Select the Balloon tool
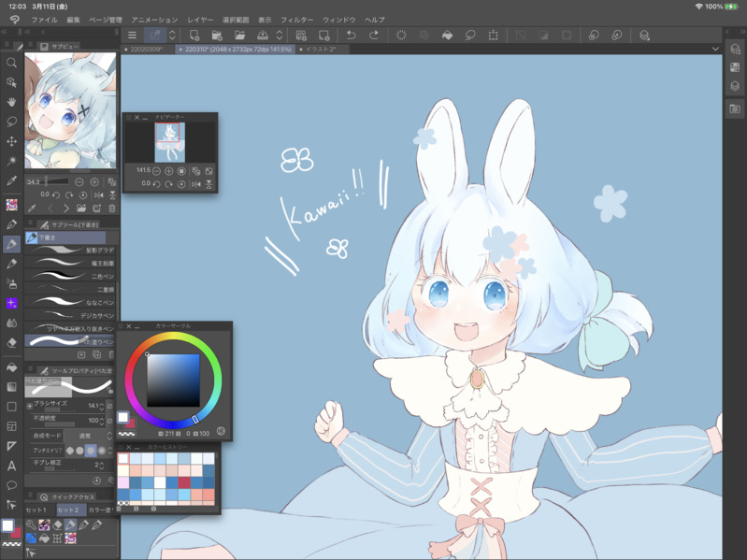747x560 pixels. 11,485
